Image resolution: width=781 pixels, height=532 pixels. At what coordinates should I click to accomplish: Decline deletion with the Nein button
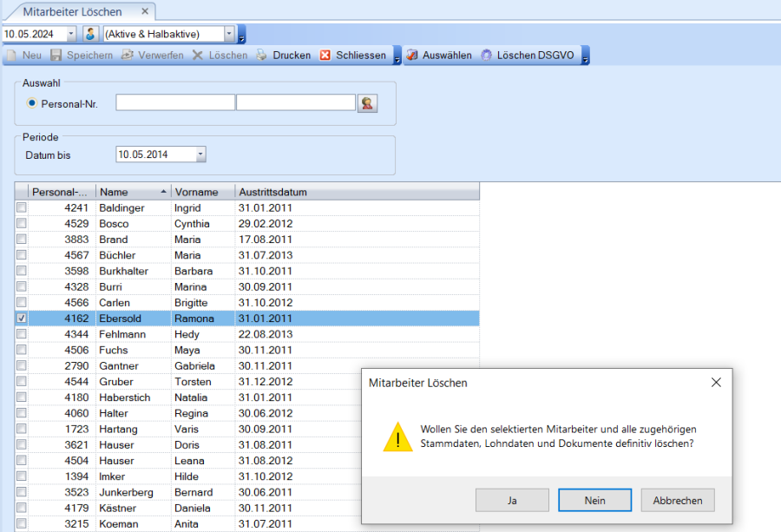[594, 500]
